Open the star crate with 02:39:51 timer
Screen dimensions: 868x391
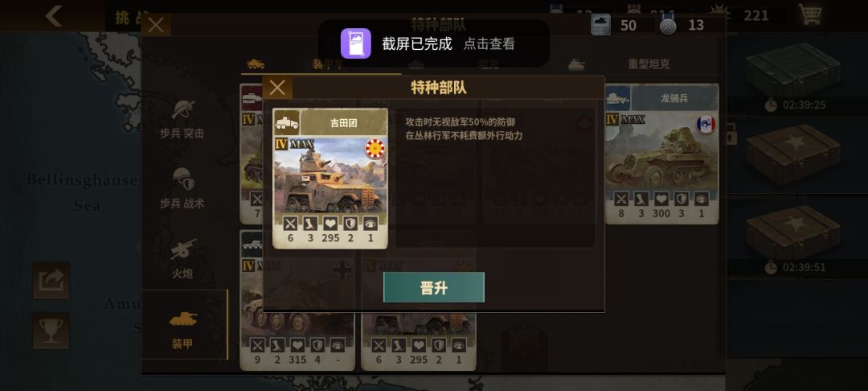tap(794, 233)
